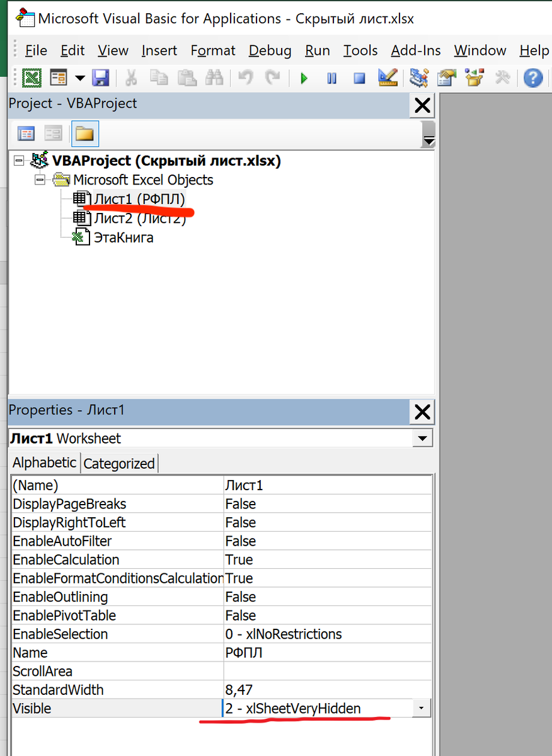Toggle the Design Mode ruler icon

click(388, 78)
